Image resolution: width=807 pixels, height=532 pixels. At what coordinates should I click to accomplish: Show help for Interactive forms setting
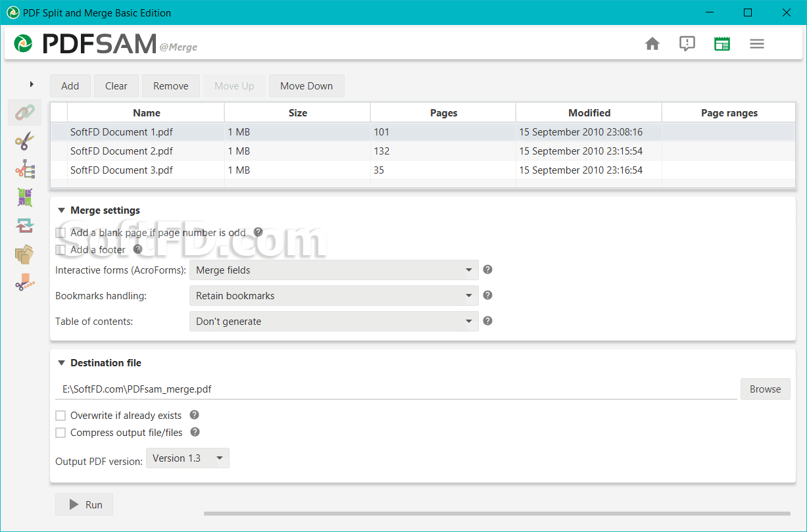point(487,270)
